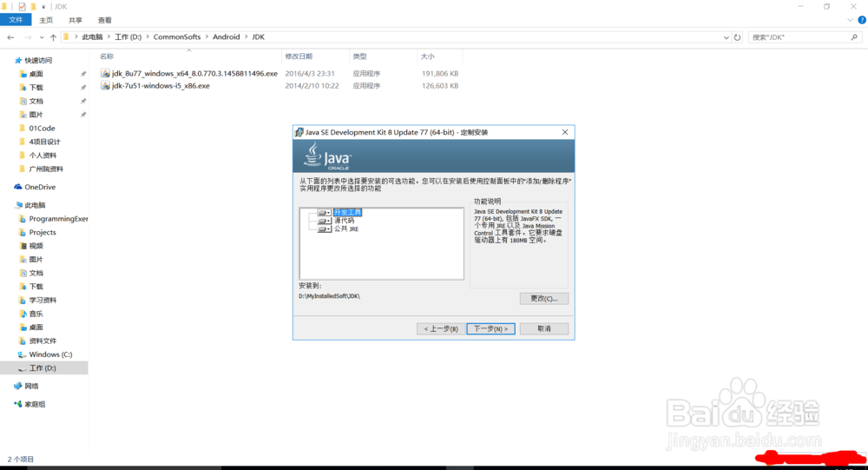Click the search magnifier icon

pos(854,37)
